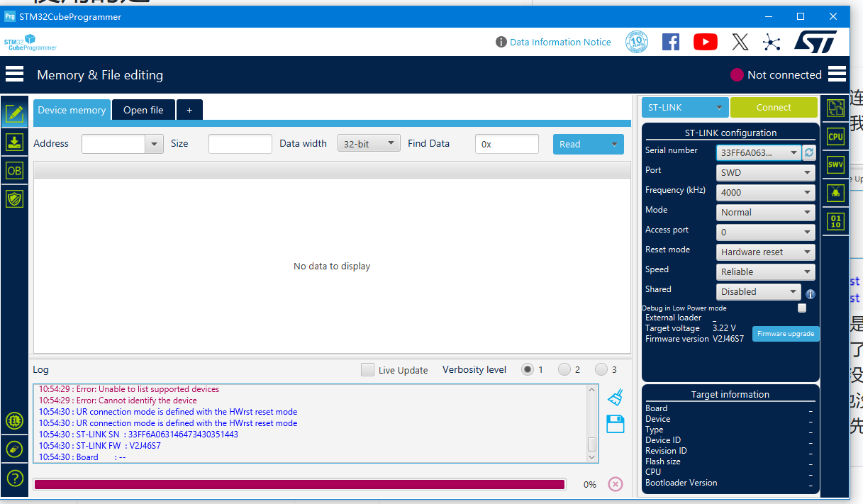Open the Frequency 4000 kHz dropdown
The image size is (863, 504).
(765, 192)
